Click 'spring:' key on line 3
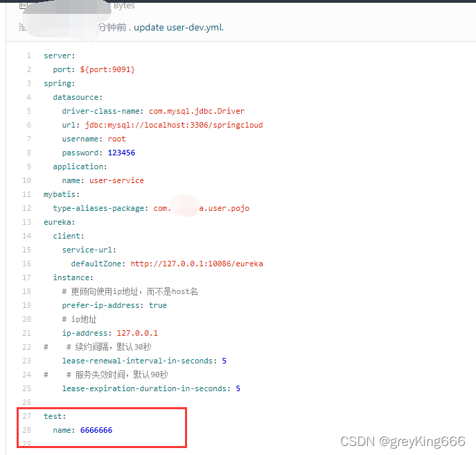This screenshot has height=455, width=476. click(x=59, y=84)
